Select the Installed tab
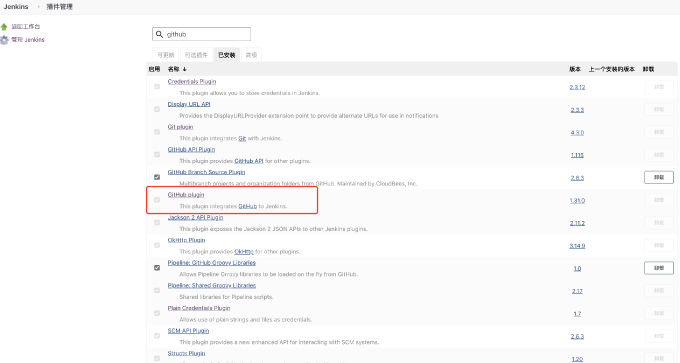This screenshot has height=363, width=680. (226, 55)
